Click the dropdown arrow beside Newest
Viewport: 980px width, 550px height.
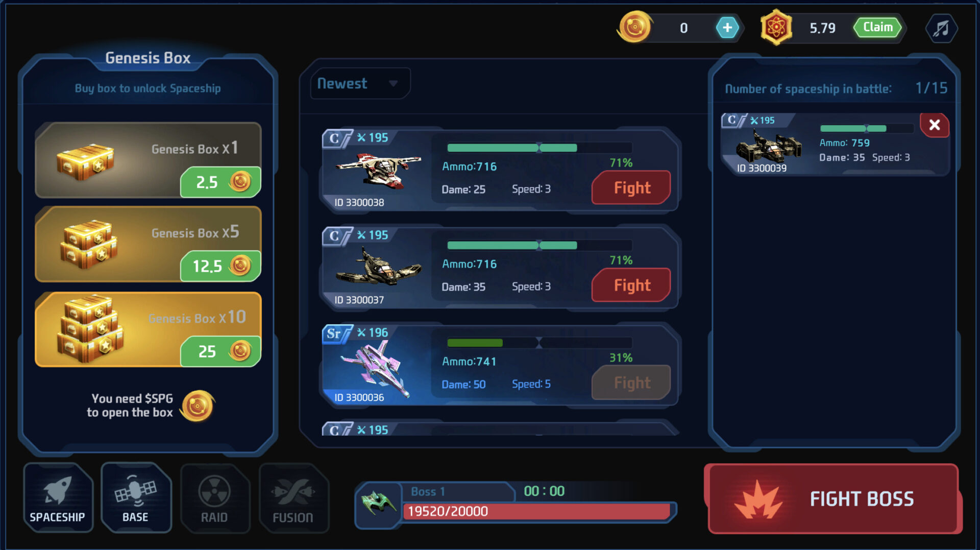[x=393, y=83]
